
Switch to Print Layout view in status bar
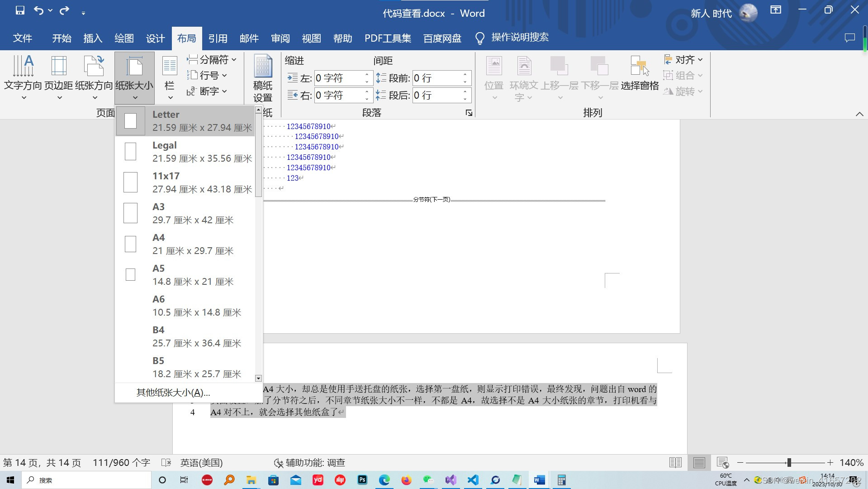(x=699, y=462)
